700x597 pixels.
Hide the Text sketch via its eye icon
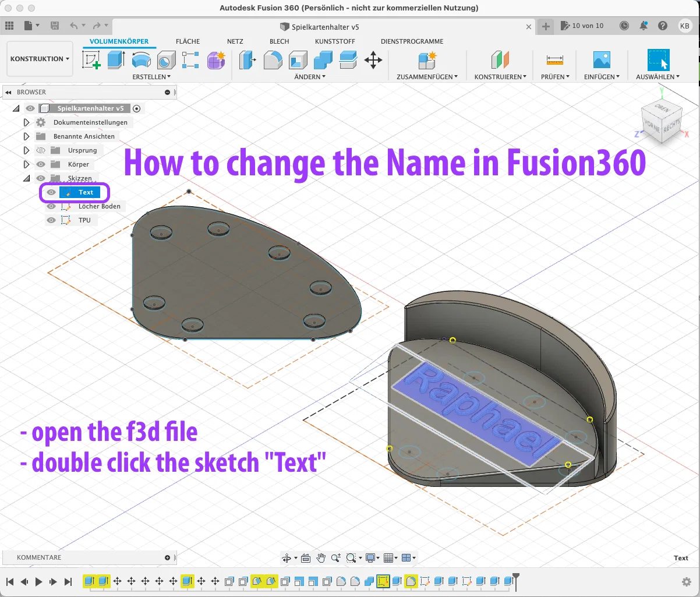[x=51, y=192]
